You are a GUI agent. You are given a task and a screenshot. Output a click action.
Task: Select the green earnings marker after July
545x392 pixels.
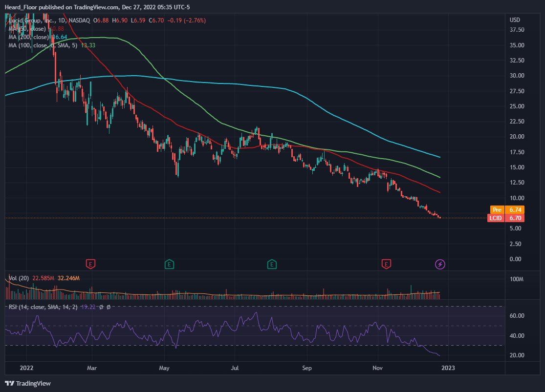tap(272, 264)
